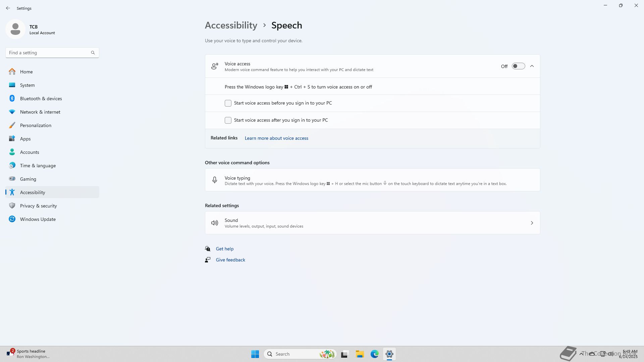Turn on the Voice access toggle

[518, 66]
